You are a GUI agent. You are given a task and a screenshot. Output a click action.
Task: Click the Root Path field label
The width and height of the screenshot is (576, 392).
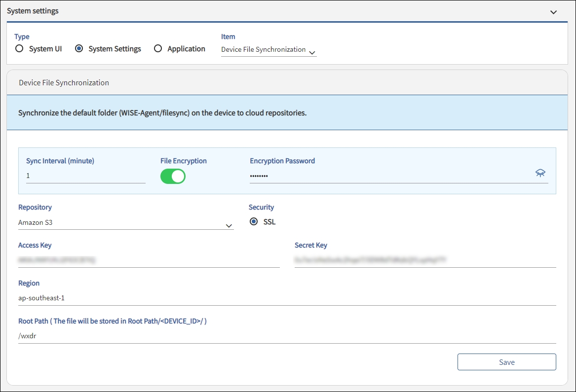[x=112, y=321]
